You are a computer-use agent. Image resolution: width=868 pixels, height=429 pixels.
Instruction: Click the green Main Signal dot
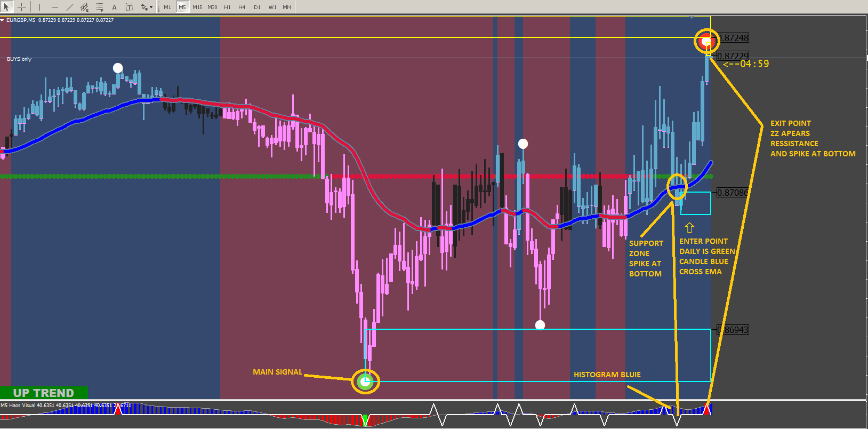click(365, 382)
